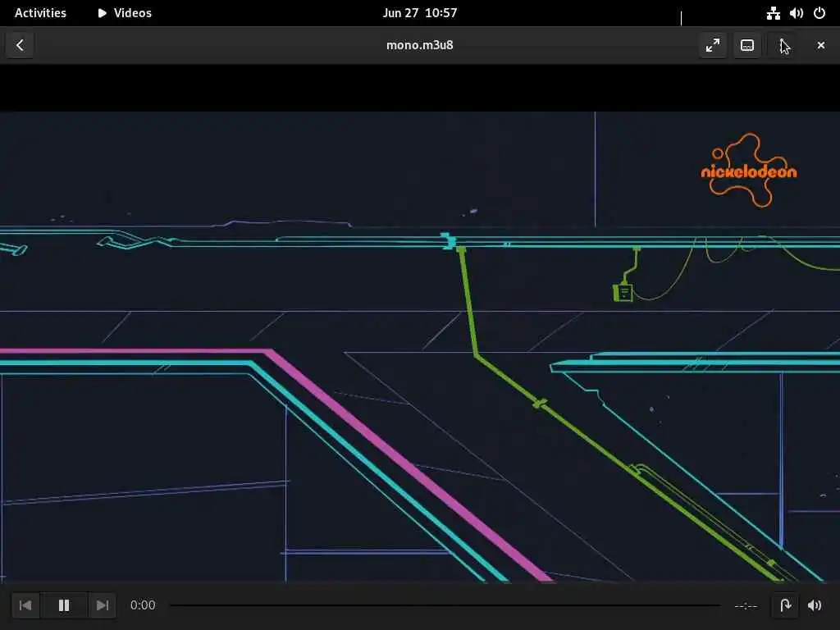This screenshot has width=840, height=630.
Task: Click the elapsed time label 0:00
Action: click(143, 605)
